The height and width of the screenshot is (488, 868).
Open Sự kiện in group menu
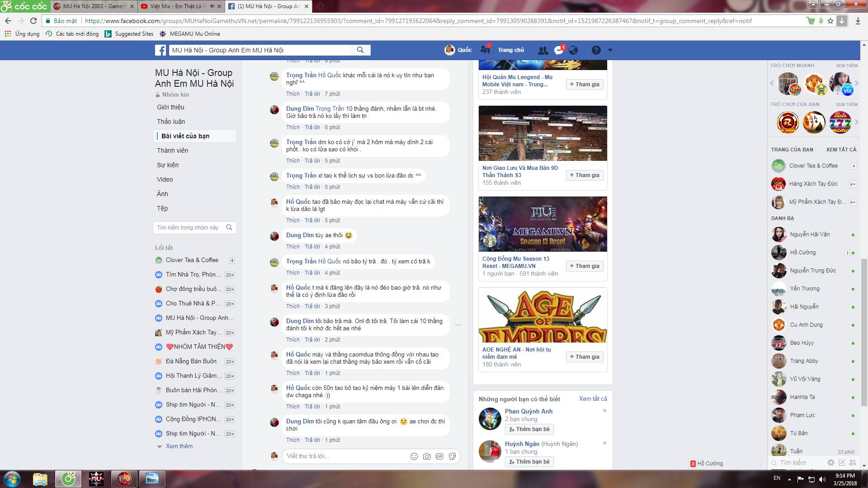pos(168,165)
